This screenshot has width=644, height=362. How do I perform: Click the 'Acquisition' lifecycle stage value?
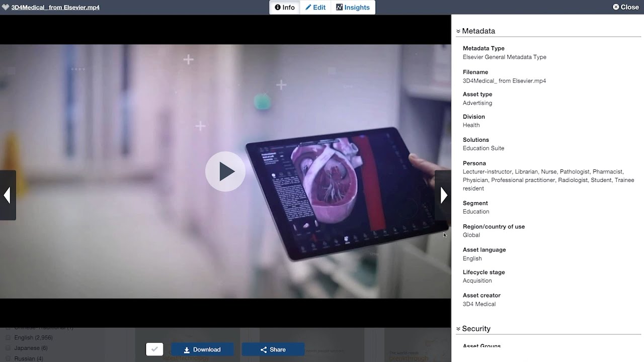click(477, 281)
